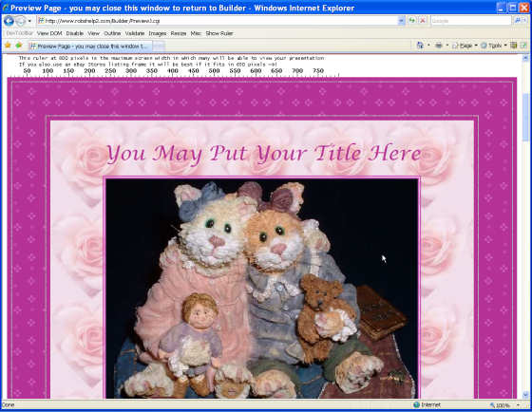Click the address bar URL field
The width and height of the screenshot is (532, 412).
point(218,21)
